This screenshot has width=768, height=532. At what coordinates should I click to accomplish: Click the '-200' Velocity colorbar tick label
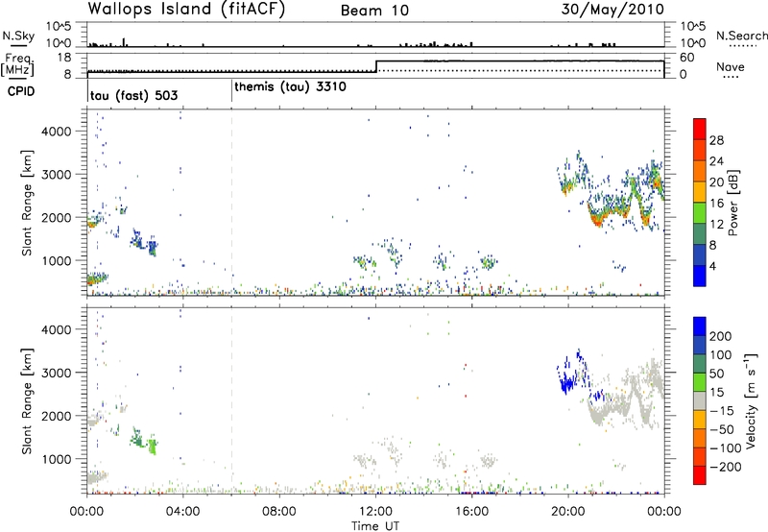[724, 467]
